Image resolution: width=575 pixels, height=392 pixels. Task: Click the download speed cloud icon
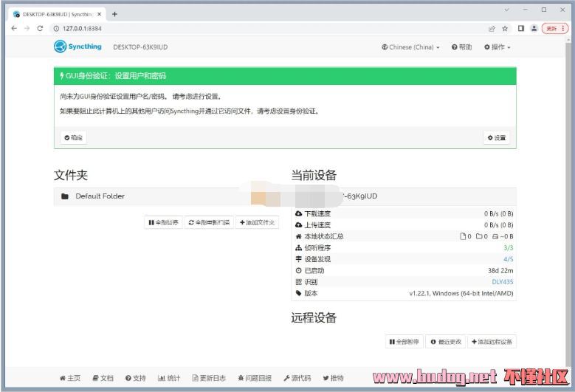(x=298, y=213)
